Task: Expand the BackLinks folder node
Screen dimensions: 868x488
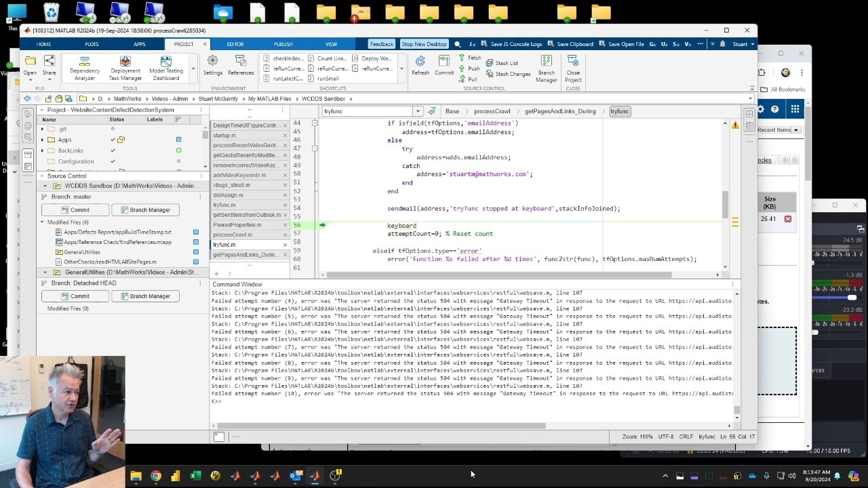Action: tap(42, 150)
